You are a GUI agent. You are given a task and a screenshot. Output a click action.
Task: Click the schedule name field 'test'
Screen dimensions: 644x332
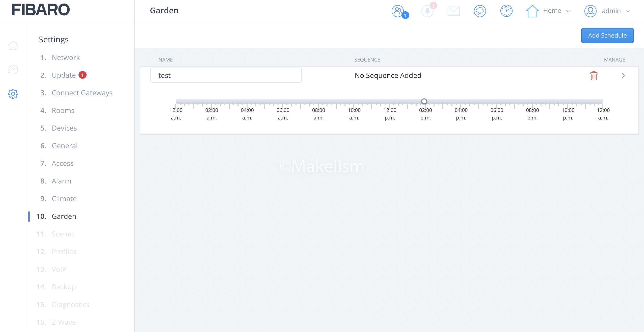tap(226, 75)
